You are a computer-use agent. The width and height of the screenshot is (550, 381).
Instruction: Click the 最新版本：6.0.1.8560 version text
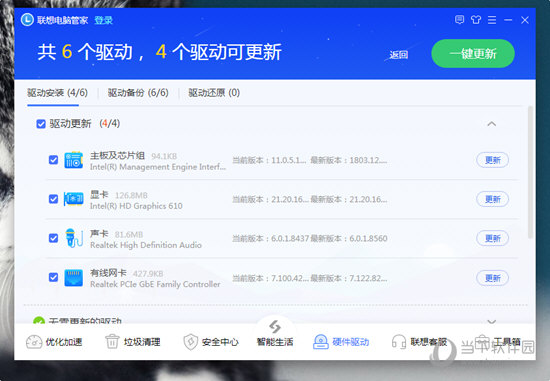349,239
